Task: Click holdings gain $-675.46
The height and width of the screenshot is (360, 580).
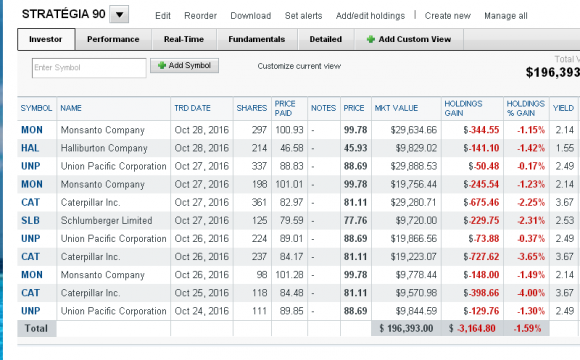Action: [481, 203]
